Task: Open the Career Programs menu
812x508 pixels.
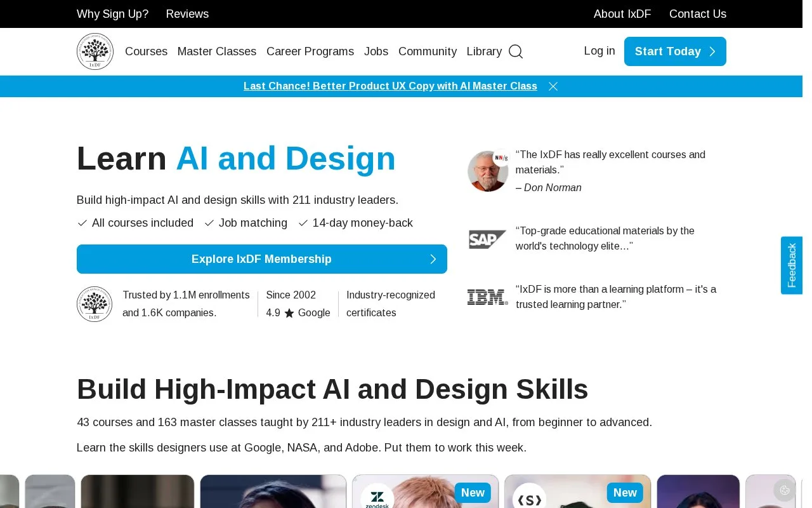Action: (x=310, y=51)
